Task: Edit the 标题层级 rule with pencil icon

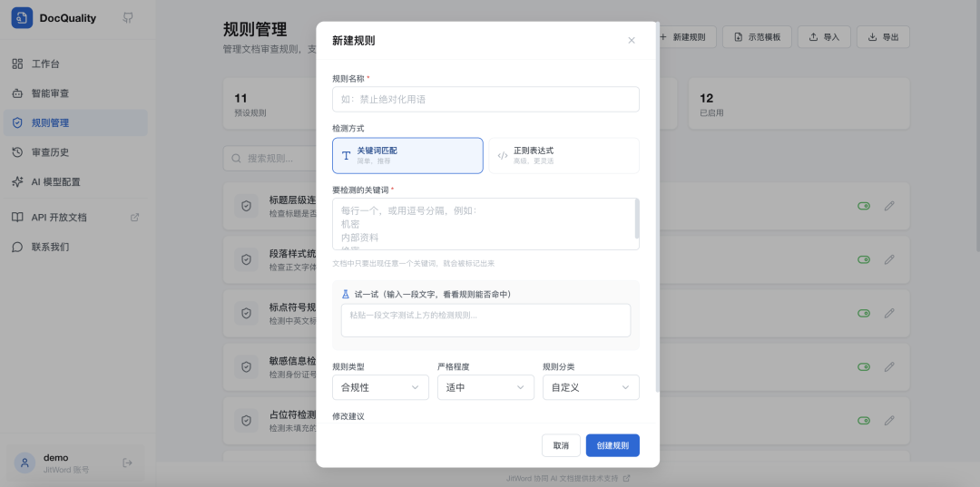Action: (x=889, y=206)
